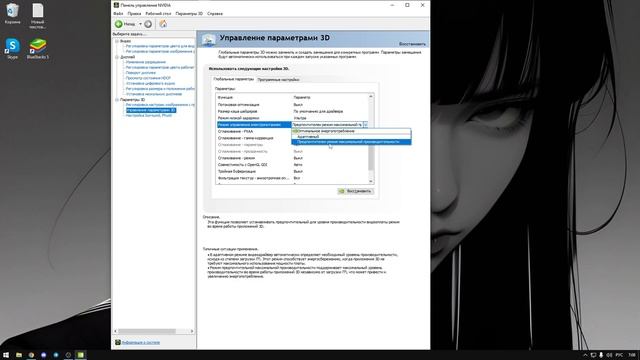Click the Восстановить link in the page header
This screenshot has height=360, width=640.
tap(412, 44)
